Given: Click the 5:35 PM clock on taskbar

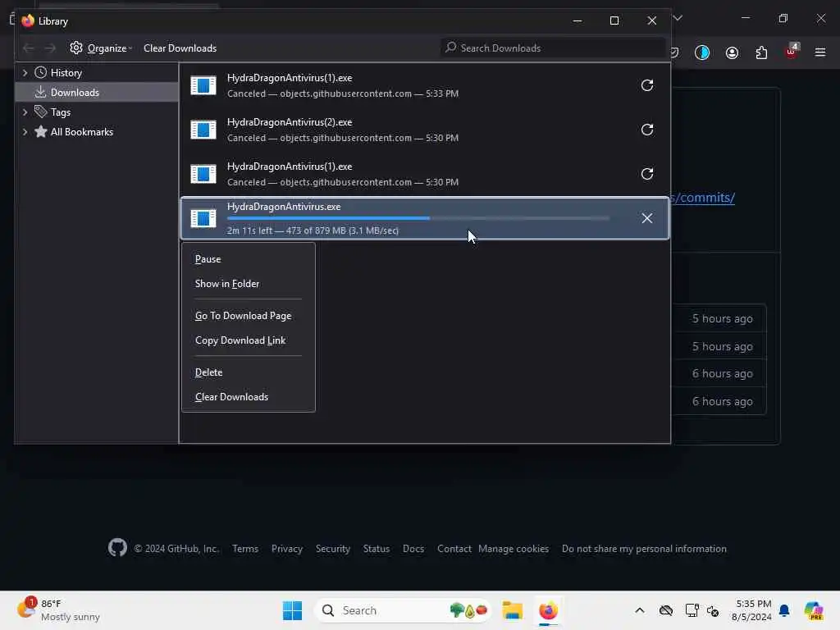Looking at the screenshot, I should [752, 610].
